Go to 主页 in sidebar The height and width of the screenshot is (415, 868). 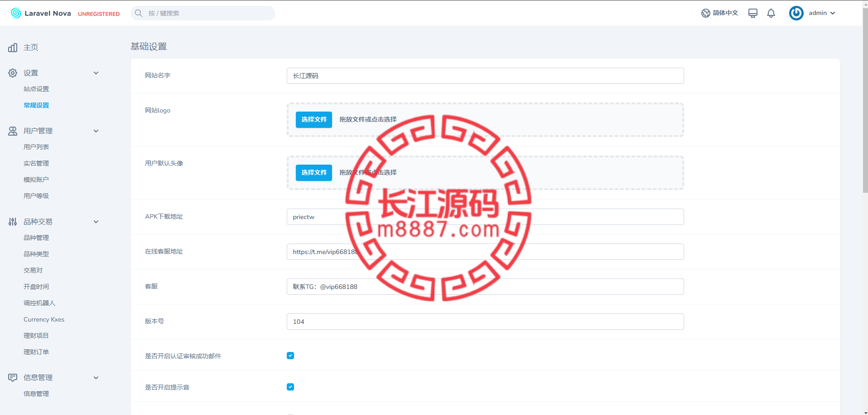31,48
